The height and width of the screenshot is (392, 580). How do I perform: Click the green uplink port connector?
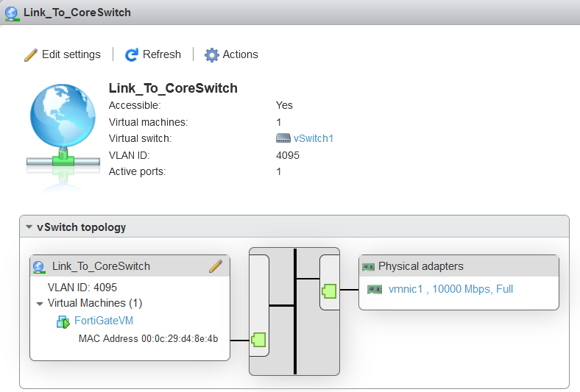coord(329,291)
